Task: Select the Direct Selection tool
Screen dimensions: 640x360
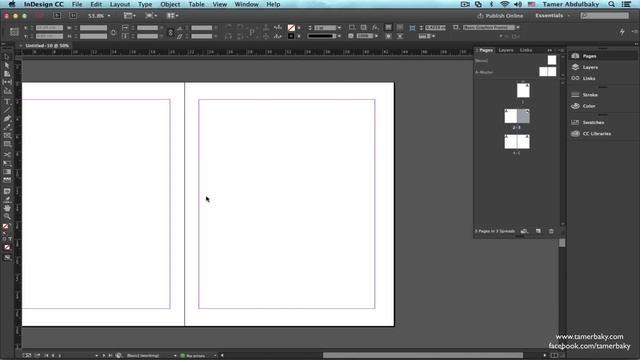Action: point(7,65)
